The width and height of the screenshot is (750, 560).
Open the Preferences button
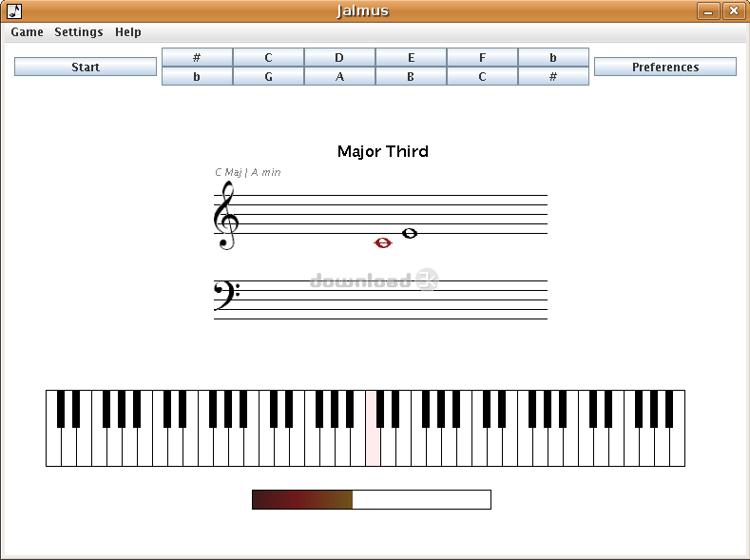point(664,67)
